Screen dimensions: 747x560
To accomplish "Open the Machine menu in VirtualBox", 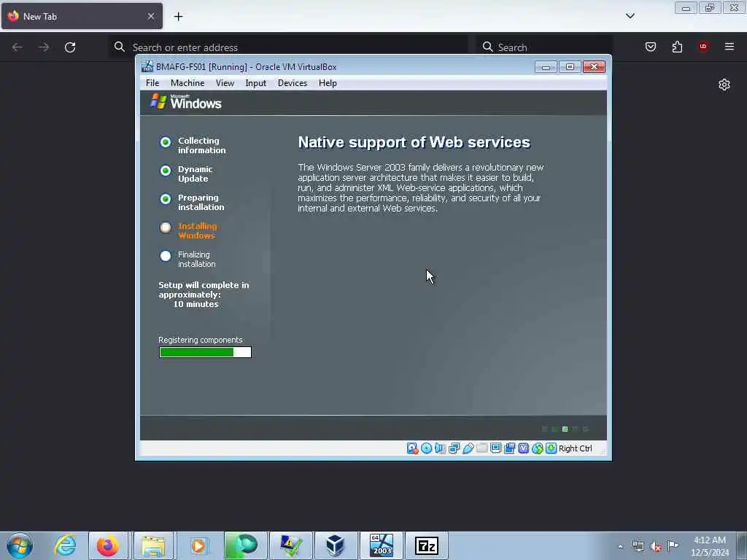I will coord(187,83).
